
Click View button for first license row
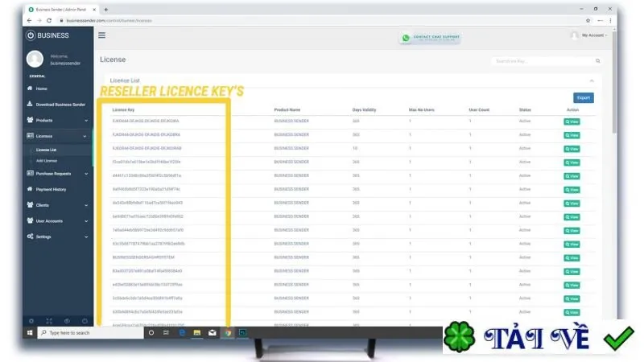click(572, 121)
